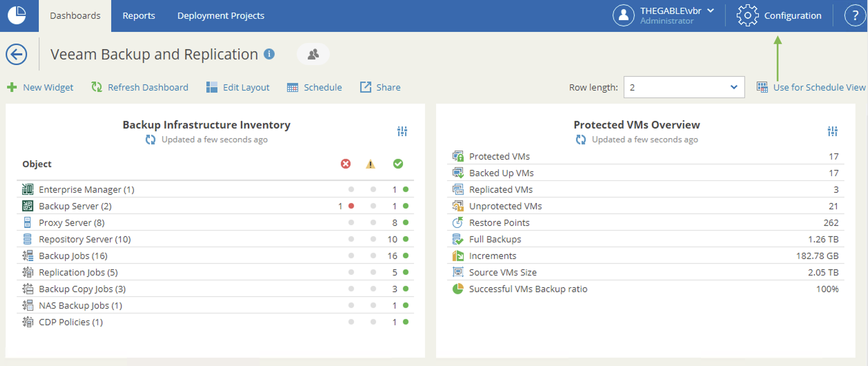Open the Schedule link
The image size is (868, 366).
tap(323, 87)
